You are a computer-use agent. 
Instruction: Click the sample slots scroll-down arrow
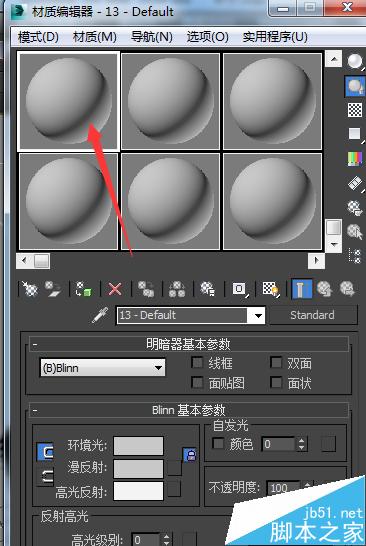[334, 244]
